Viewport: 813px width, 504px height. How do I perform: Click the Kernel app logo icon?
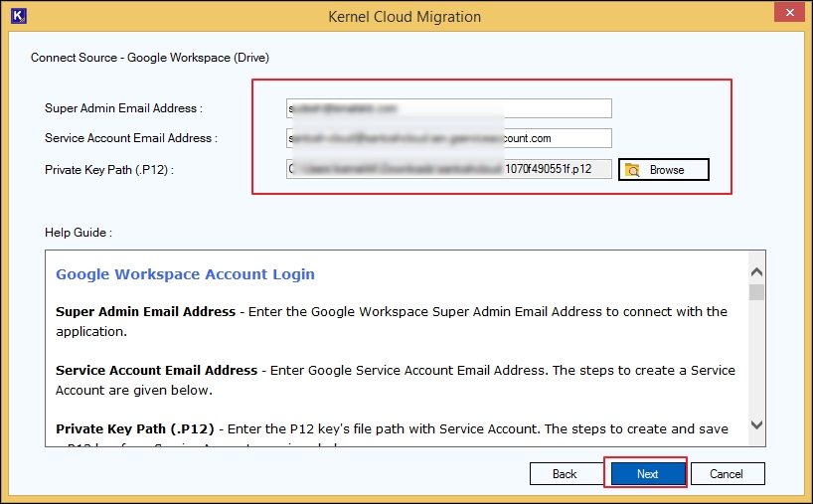coord(19,16)
